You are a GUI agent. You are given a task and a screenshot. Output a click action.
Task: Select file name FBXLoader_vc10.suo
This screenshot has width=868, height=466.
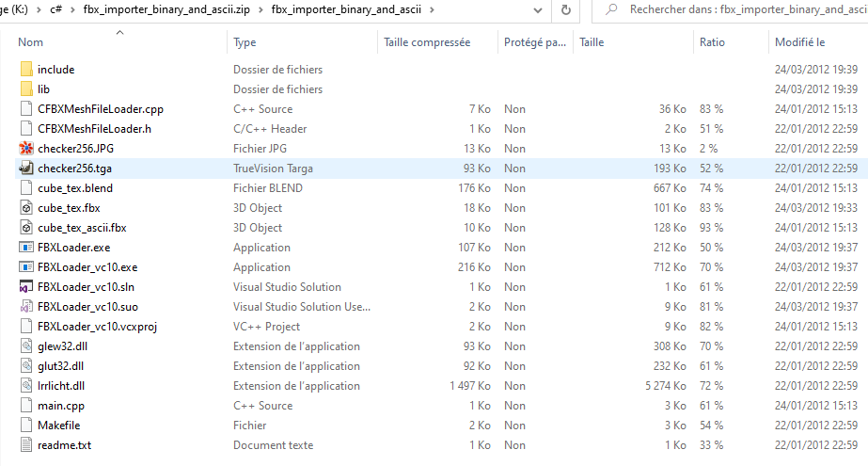[88, 307]
